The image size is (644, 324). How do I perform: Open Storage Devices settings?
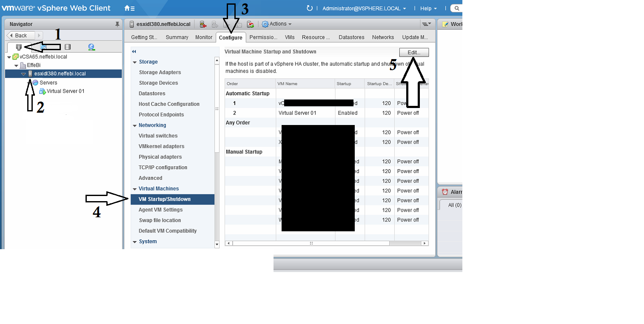(158, 83)
